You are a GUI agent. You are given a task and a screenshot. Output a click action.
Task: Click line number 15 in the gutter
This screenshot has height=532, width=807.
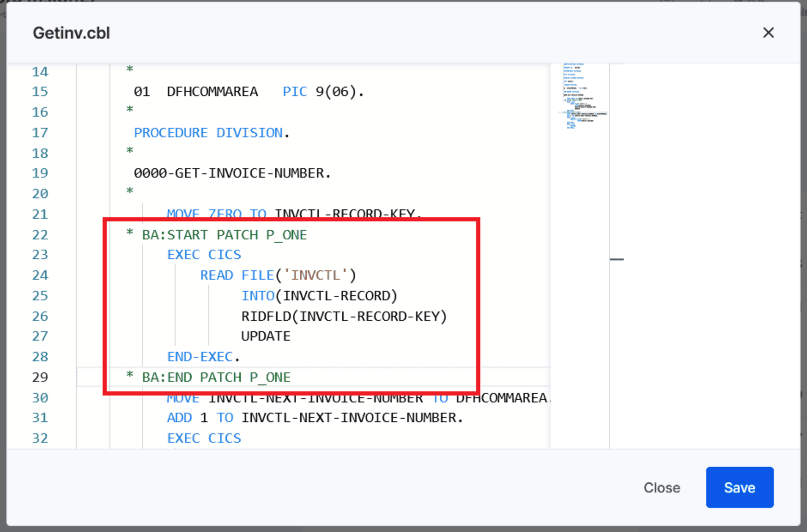[40, 91]
